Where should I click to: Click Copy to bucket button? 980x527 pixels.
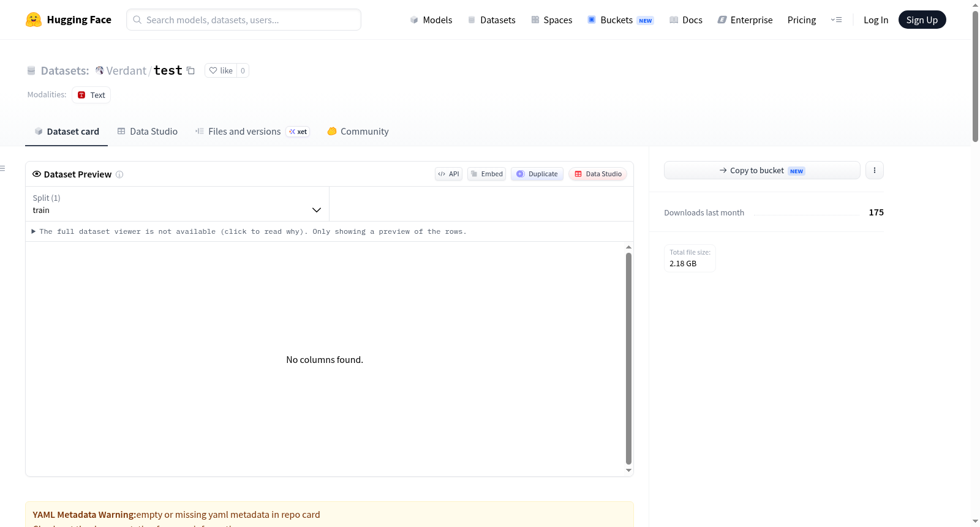762,170
